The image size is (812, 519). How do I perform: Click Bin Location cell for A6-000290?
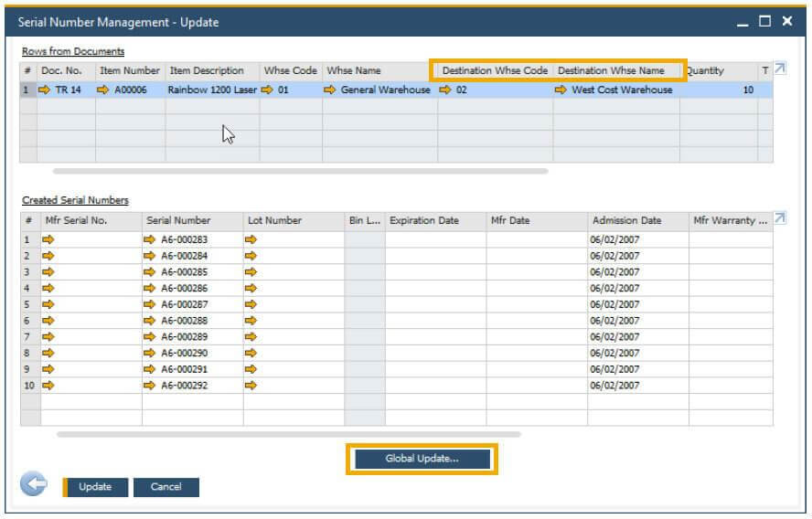pyautogui.click(x=365, y=353)
